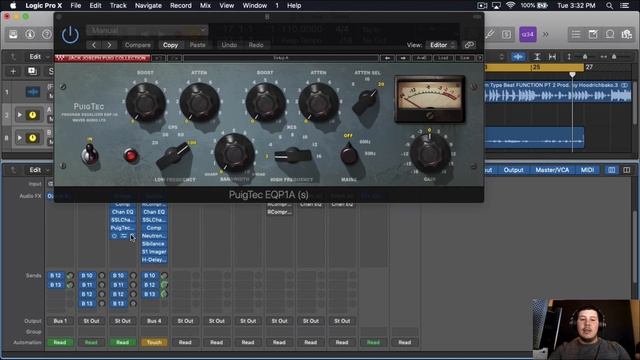Expand toolbar overflow double chevron
Screen dimensions: 640x360
click(x=546, y=35)
